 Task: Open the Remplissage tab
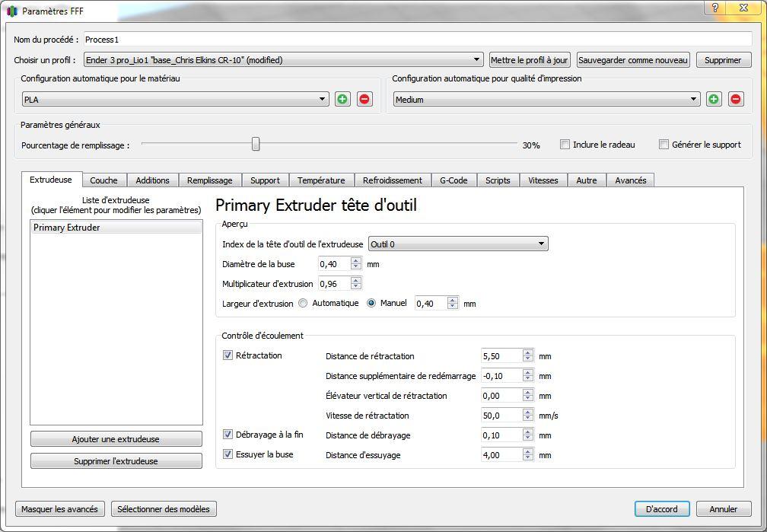coord(209,180)
